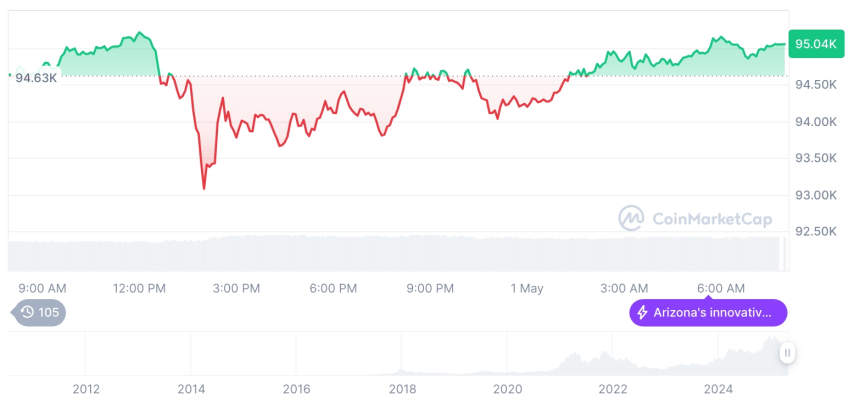The width and height of the screenshot is (860, 401).
Task: Click the history clock icon beside 105
Action: [28, 313]
